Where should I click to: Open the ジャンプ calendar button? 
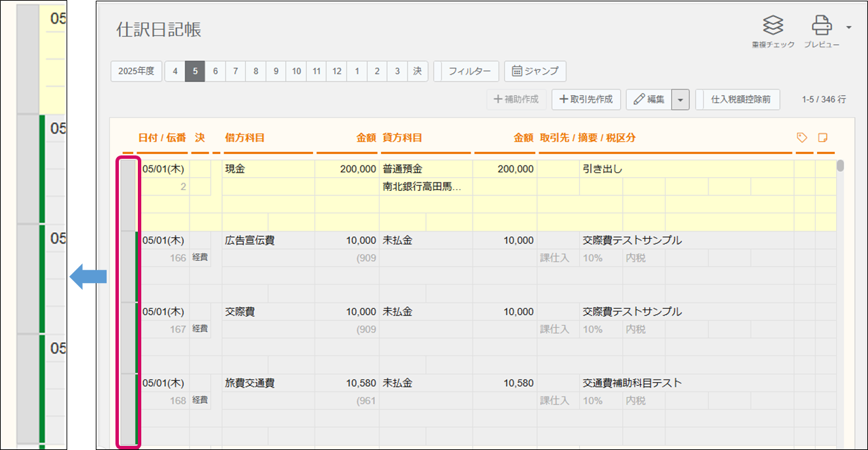(535, 71)
